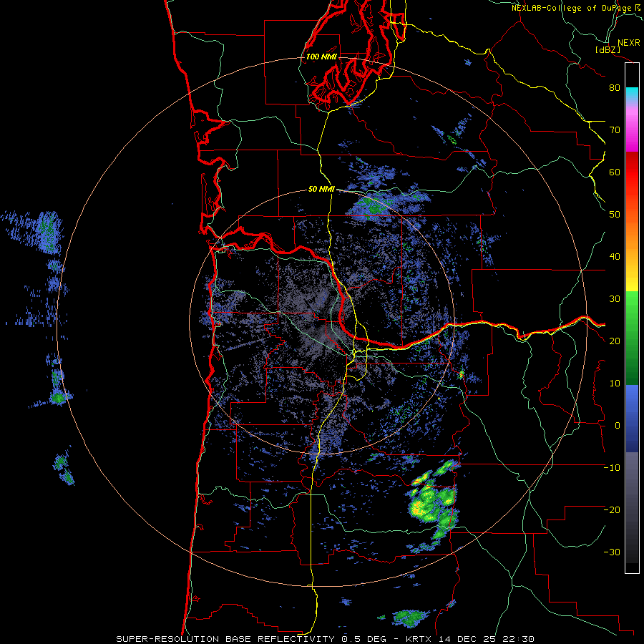Click the 40 value on the dBZ scale
Viewport: 644px width, 644px height.
(x=615, y=257)
